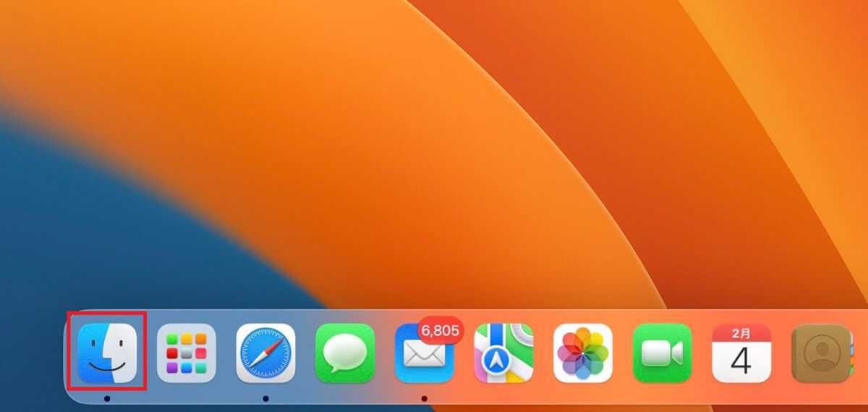Image resolution: width=868 pixels, height=412 pixels.
Task: Open the Contacts app in Dock
Action: coord(821,353)
